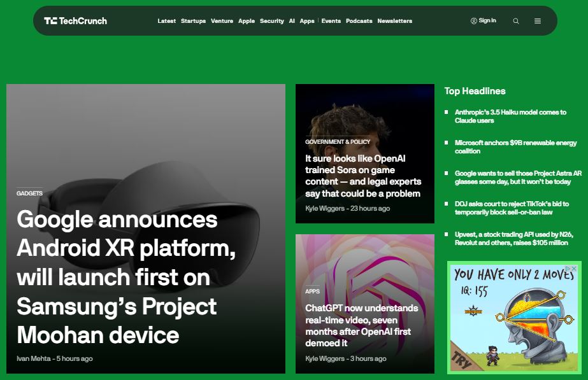
Task: Open Upvest raises $105 million headline
Action: pyautogui.click(x=513, y=238)
